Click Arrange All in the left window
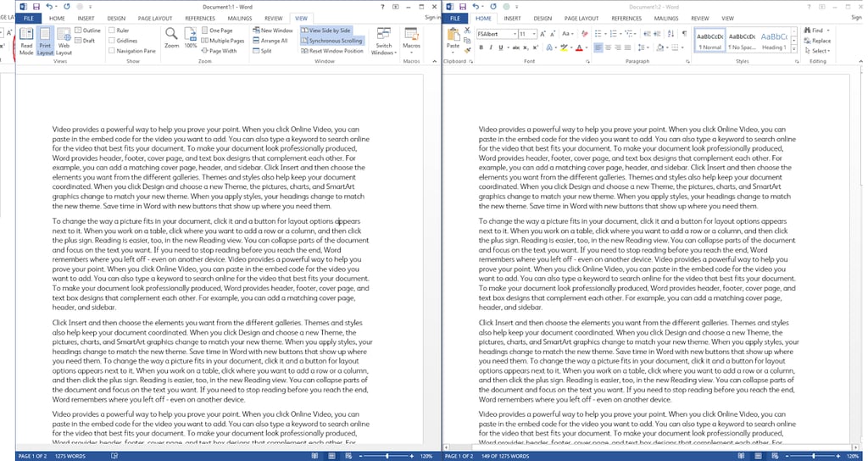 coord(270,41)
